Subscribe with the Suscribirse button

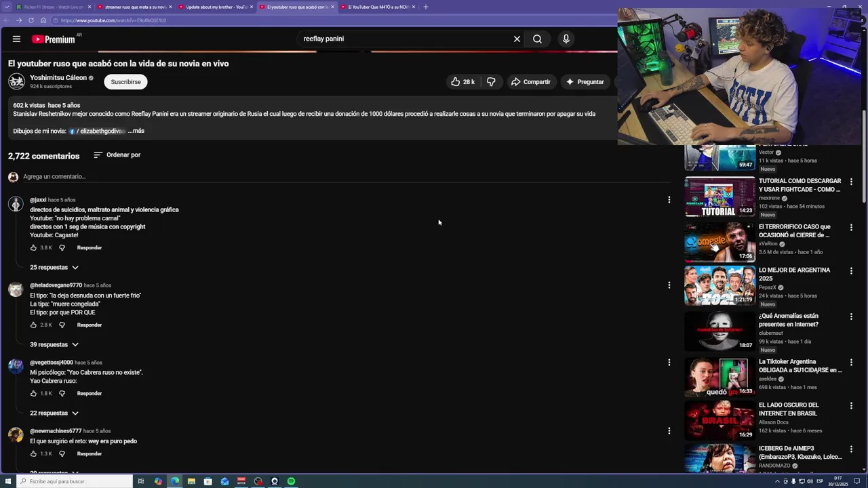coord(125,81)
